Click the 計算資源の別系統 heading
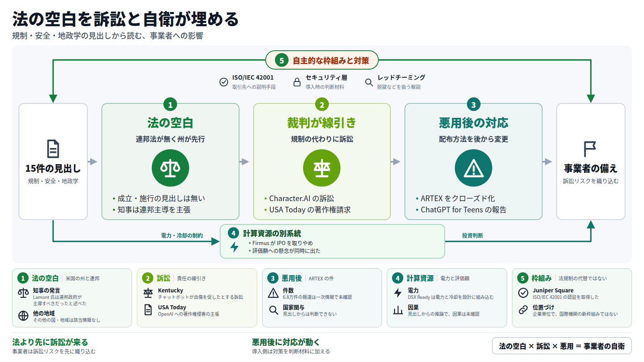Screen dimensions: 644x362 (272, 233)
